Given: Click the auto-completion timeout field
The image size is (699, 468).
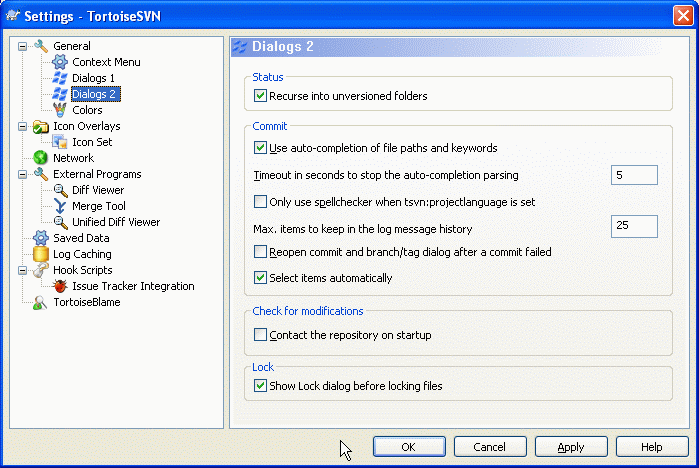Looking at the screenshot, I should coord(634,175).
